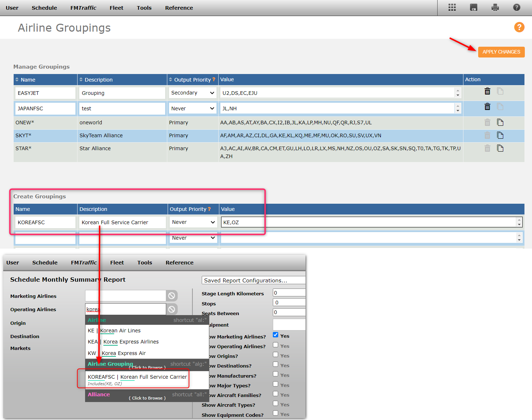Viewport: 532px width, 420px height.
Task: Check Show Operating Airlines Yes checkbox
Action: pos(275,345)
